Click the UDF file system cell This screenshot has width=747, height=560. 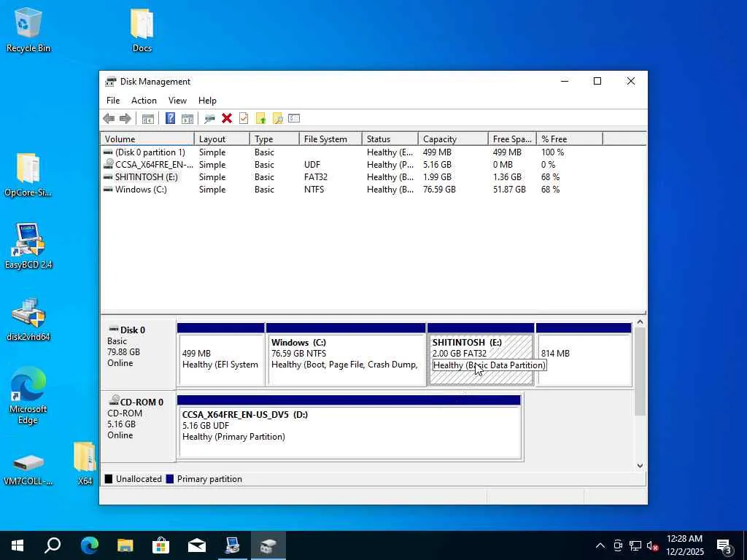point(312,165)
